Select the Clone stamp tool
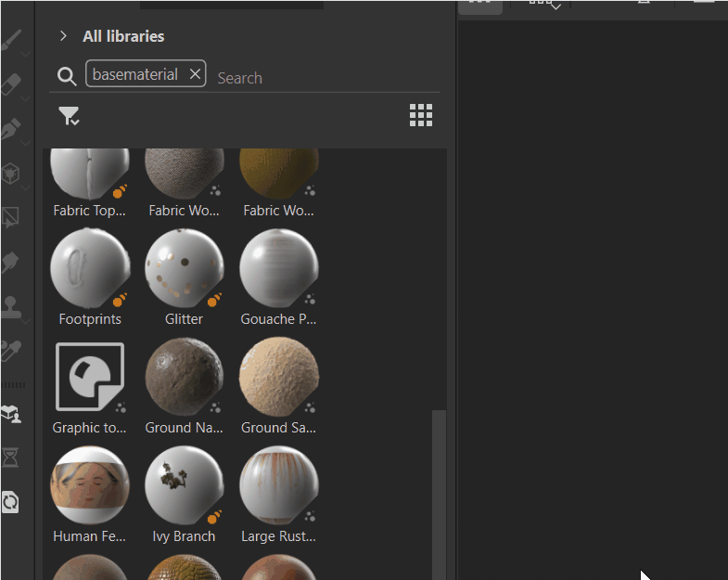This screenshot has width=728, height=580. [x=11, y=307]
